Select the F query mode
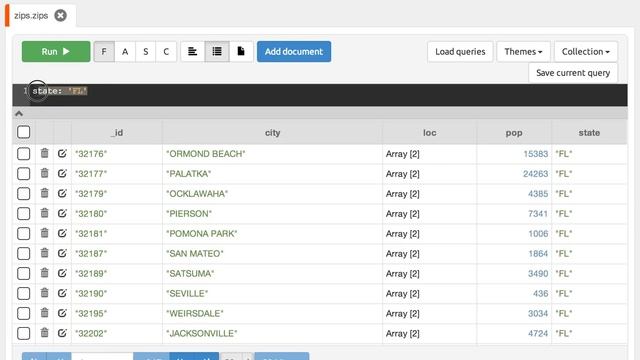Image resolution: width=640 pixels, height=360 pixels. (104, 51)
